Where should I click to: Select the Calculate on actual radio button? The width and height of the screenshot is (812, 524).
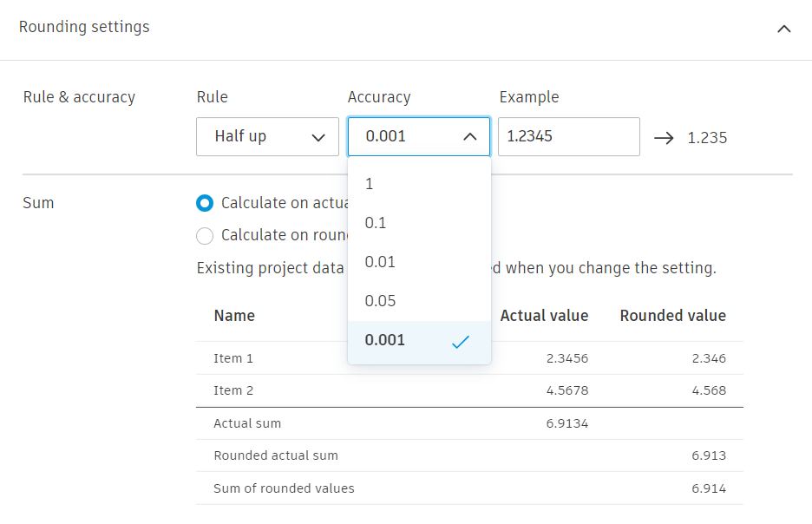pos(205,203)
